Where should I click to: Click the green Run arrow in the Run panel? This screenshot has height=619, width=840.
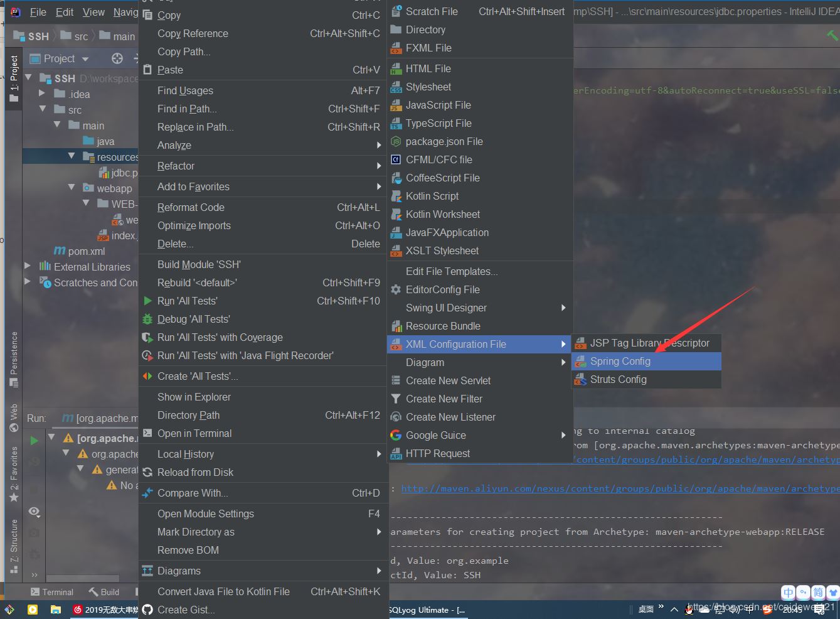(35, 439)
